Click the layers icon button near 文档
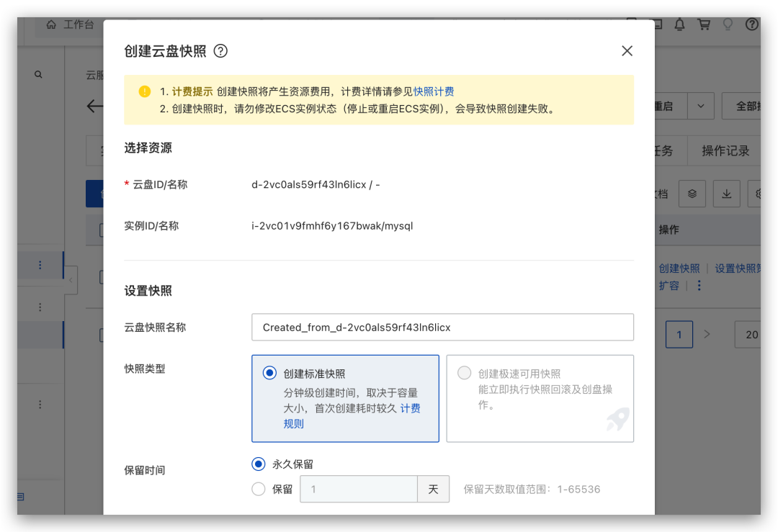Viewport: 778px width, 532px height. (x=692, y=193)
